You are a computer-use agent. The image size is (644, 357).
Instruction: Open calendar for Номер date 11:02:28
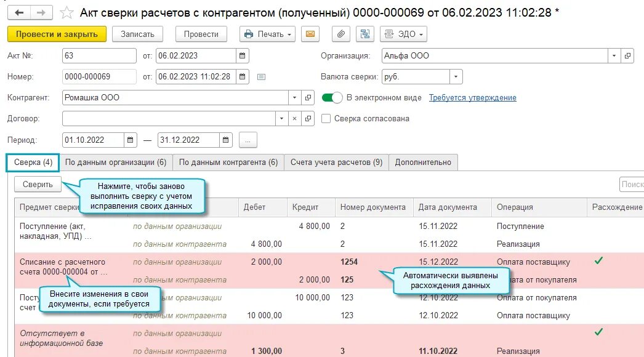(x=243, y=76)
